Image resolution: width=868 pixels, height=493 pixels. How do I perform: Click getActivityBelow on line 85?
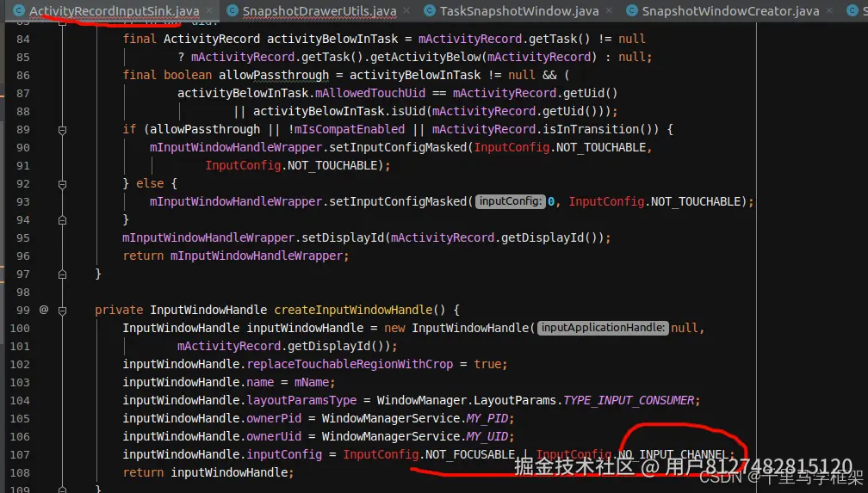coord(425,57)
